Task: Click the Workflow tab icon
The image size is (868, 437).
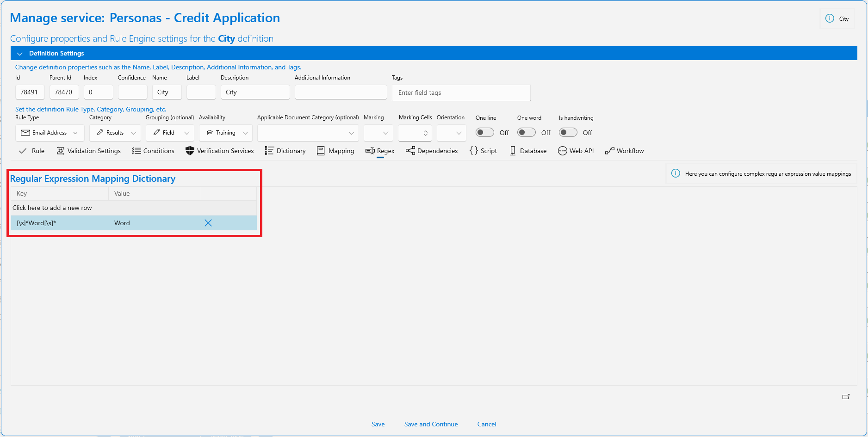Action: (610, 151)
